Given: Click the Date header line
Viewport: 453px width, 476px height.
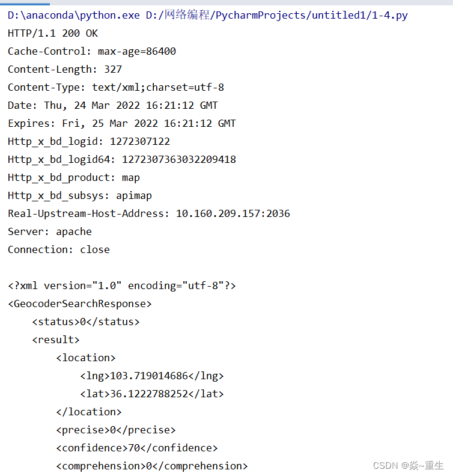Looking at the screenshot, I should click(x=113, y=105).
